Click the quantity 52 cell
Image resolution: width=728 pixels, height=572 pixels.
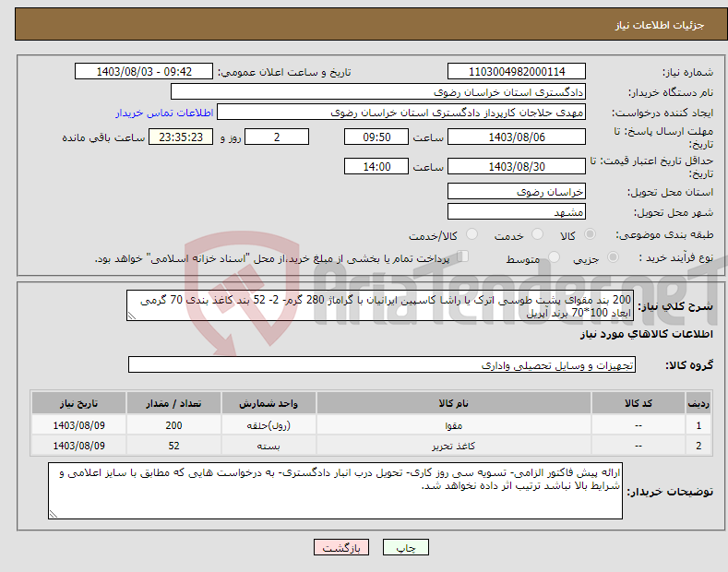pyautogui.click(x=173, y=446)
